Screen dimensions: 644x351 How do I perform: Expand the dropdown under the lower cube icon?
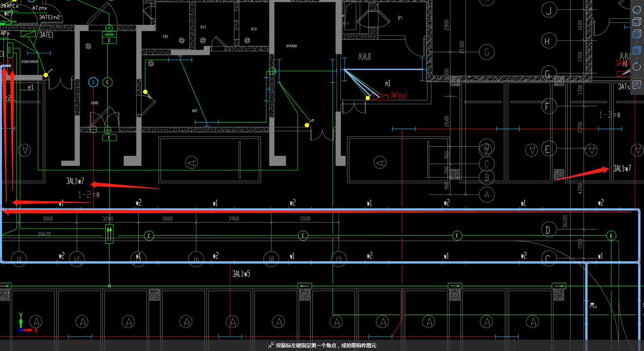[636, 58]
